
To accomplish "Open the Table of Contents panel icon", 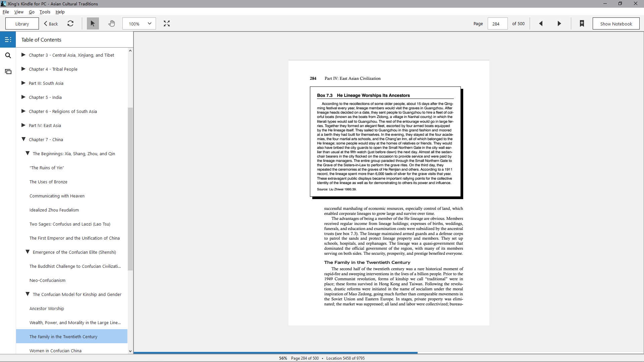I will point(8,40).
